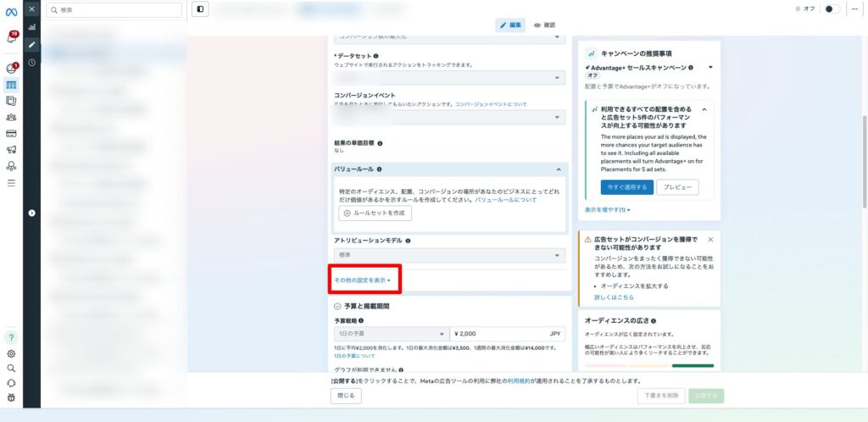The width and height of the screenshot is (868, 422).
Task: Close the editing panel with X icon
Action: coord(31,8)
